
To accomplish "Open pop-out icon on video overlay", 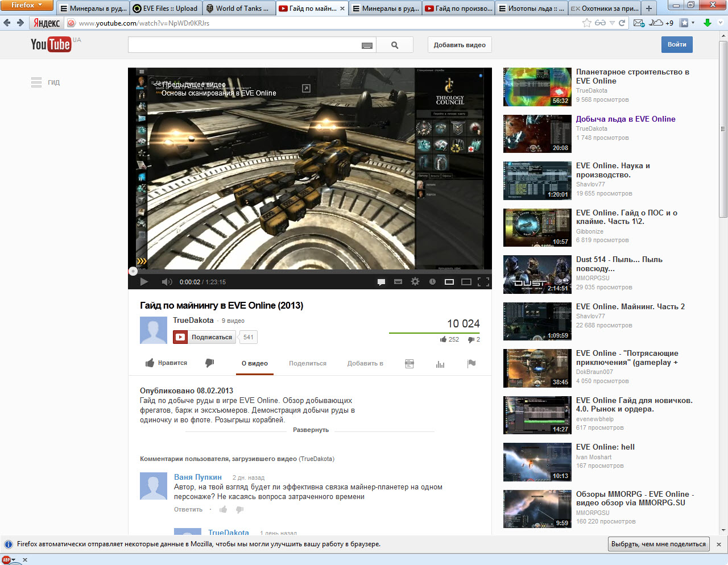I will (306, 88).
